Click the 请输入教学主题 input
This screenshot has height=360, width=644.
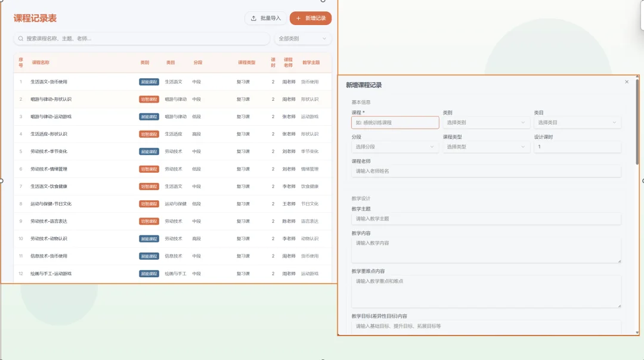[x=486, y=219]
